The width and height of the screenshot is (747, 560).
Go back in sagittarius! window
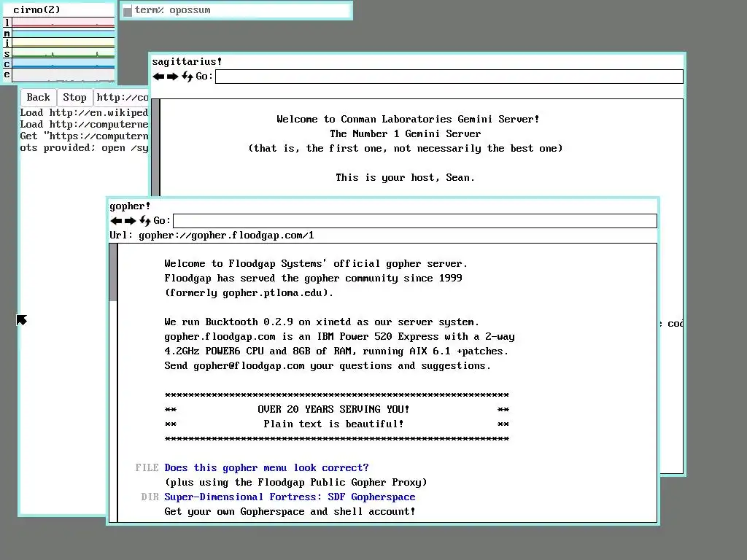click(x=158, y=76)
